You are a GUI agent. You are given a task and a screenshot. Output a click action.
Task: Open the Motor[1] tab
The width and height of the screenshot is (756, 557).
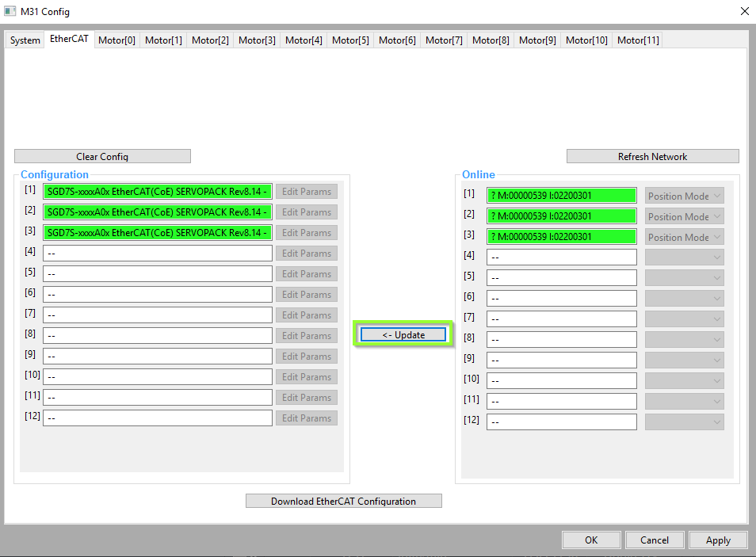[x=163, y=40]
